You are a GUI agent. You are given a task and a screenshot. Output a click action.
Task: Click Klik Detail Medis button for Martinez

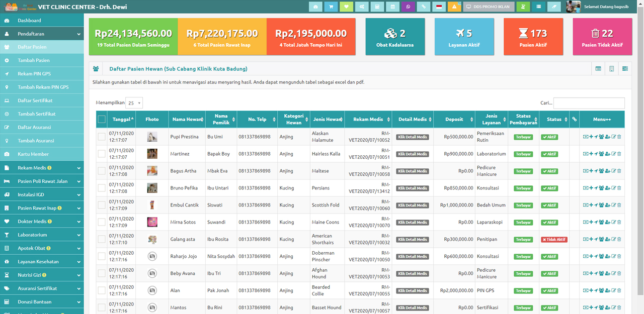412,154
